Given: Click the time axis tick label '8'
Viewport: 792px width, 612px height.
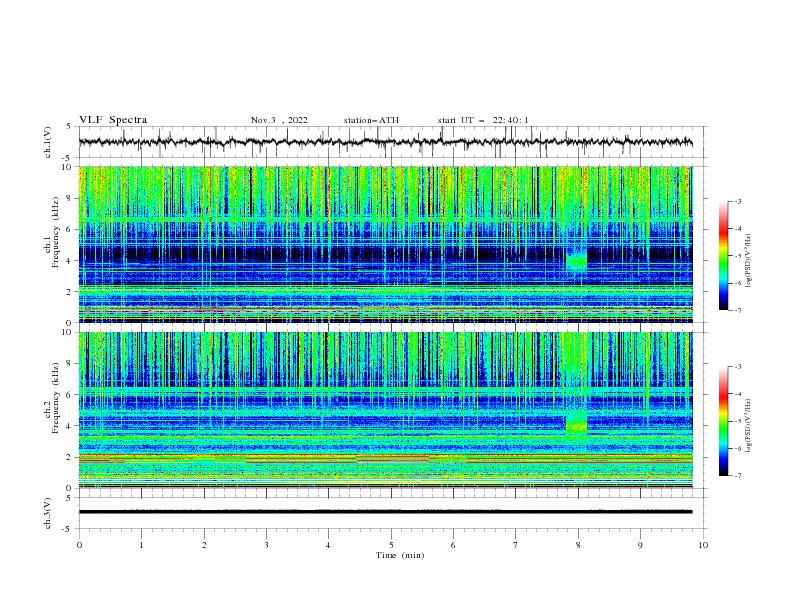Looking at the screenshot, I should point(578,545).
